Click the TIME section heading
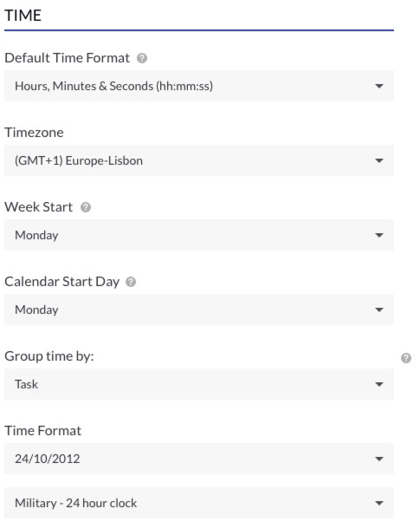The width and height of the screenshot is (420, 528). click(23, 16)
